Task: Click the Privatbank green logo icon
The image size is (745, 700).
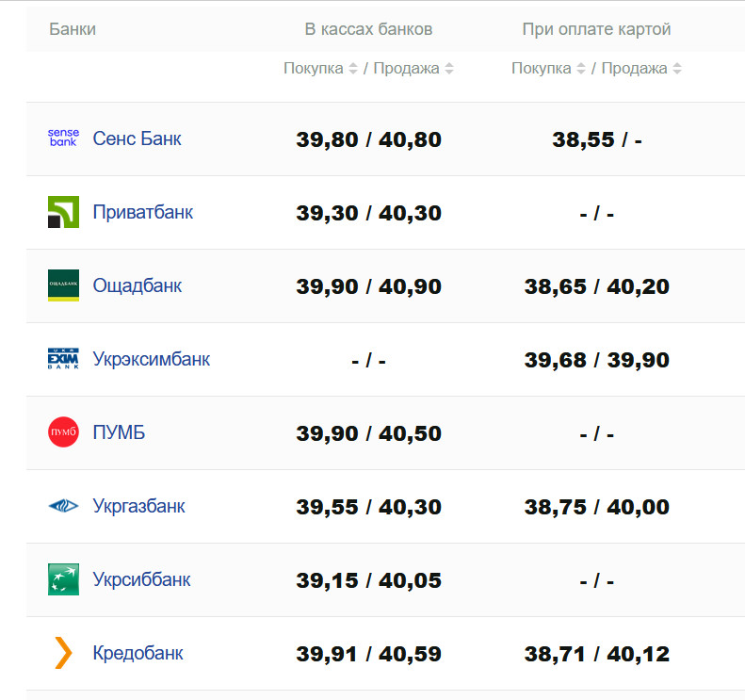Action: tap(63, 212)
